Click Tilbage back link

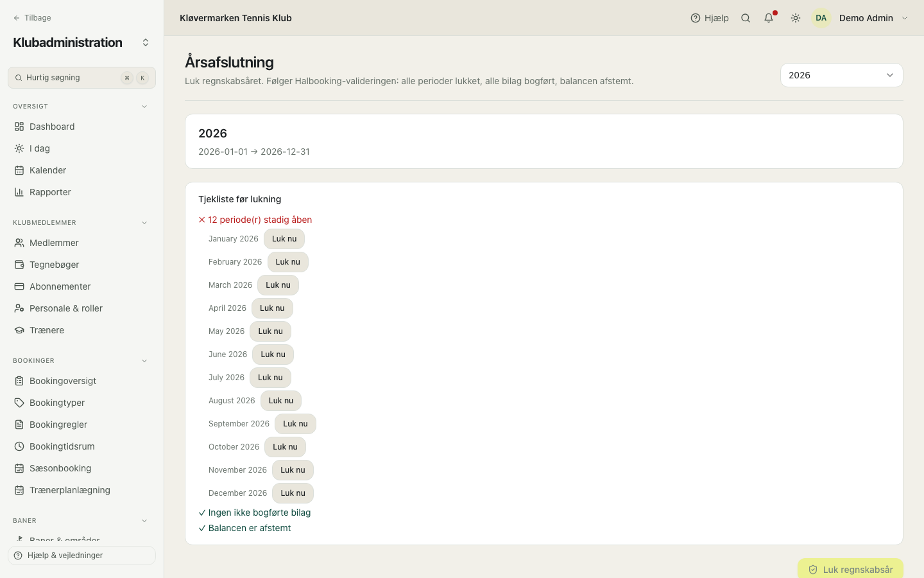[32, 18]
